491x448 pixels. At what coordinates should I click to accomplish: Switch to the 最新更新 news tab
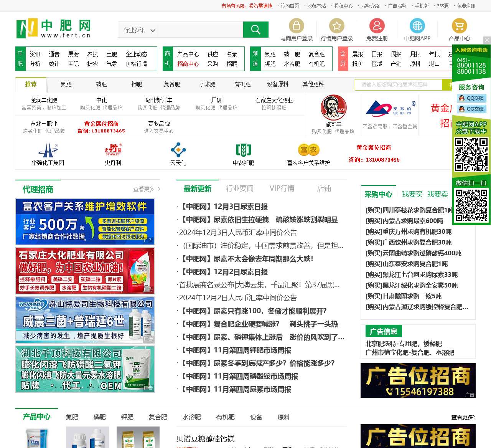(198, 189)
